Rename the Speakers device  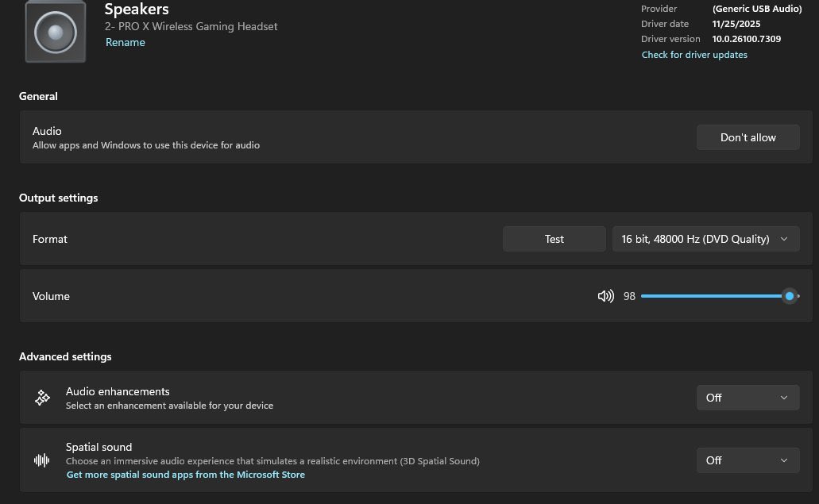(126, 42)
